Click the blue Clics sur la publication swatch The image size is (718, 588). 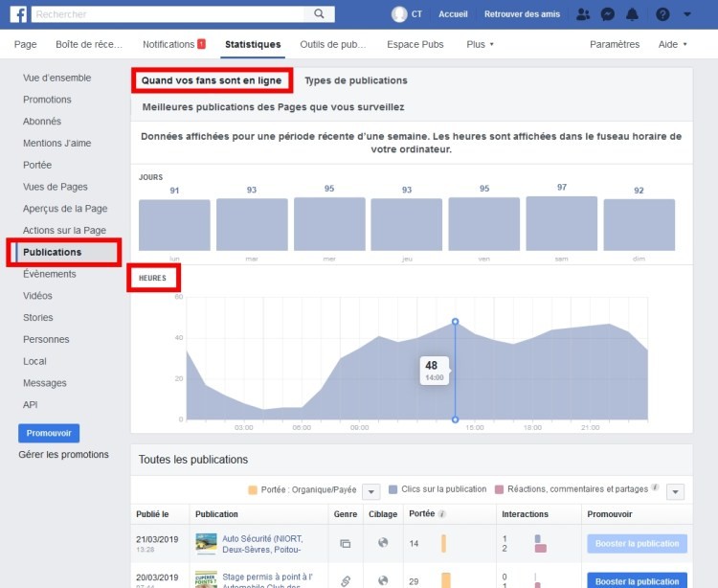point(393,489)
